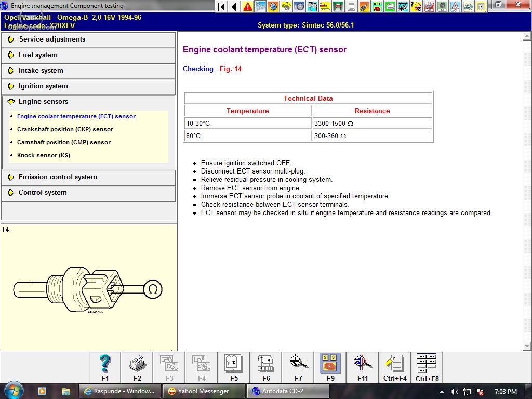Click the 80°C temperature cell
The image size is (532, 399).
pyautogui.click(x=248, y=136)
